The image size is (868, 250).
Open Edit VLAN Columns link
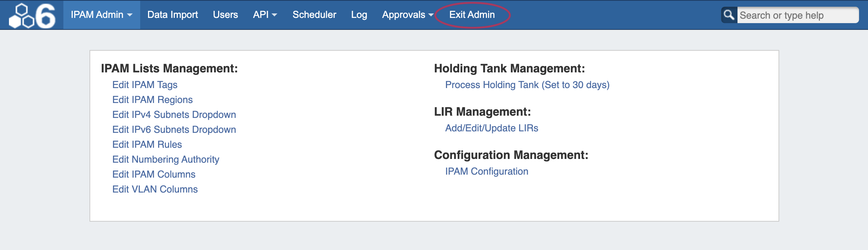coord(155,189)
